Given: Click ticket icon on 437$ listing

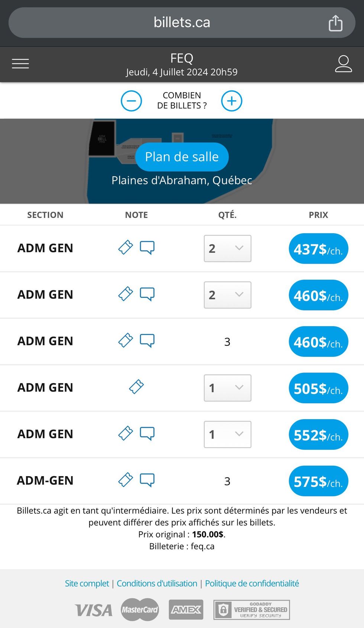Looking at the screenshot, I should click(x=126, y=247).
